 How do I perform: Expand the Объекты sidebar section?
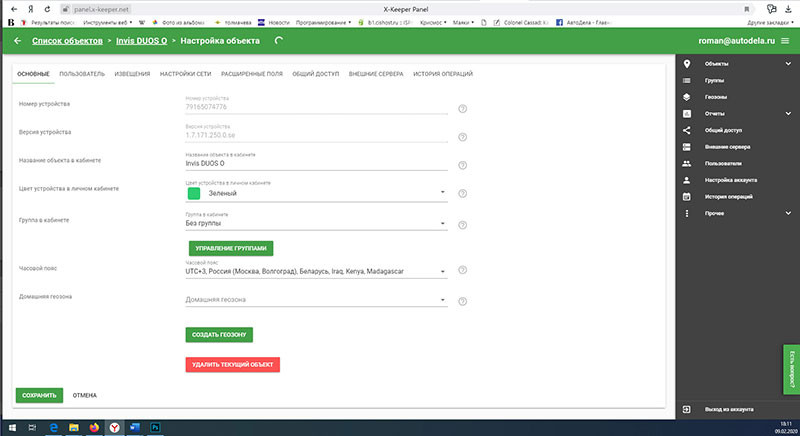coord(788,64)
